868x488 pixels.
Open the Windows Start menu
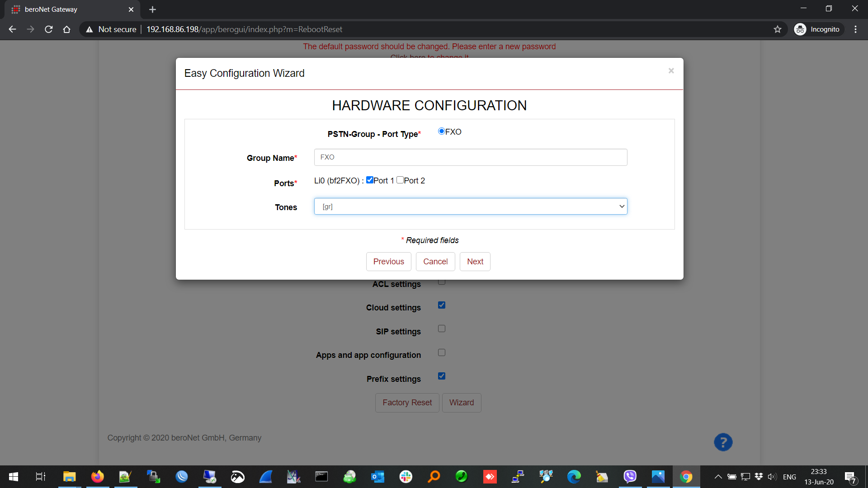[14, 477]
